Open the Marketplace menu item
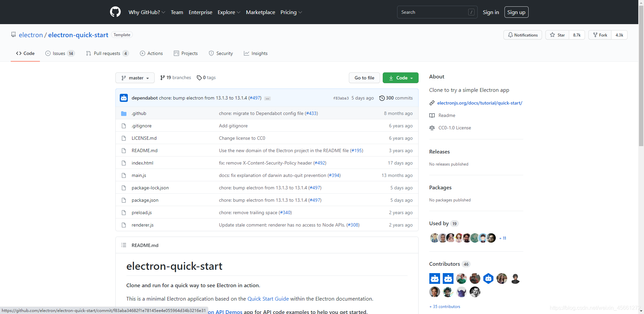The height and width of the screenshot is (314, 644). 261,12
